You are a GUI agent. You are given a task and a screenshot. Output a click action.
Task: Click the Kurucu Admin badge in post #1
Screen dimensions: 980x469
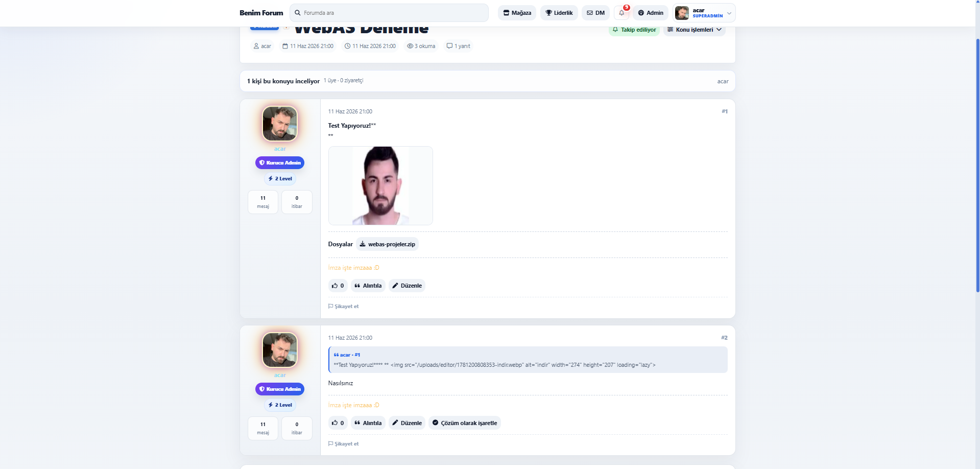coord(280,162)
